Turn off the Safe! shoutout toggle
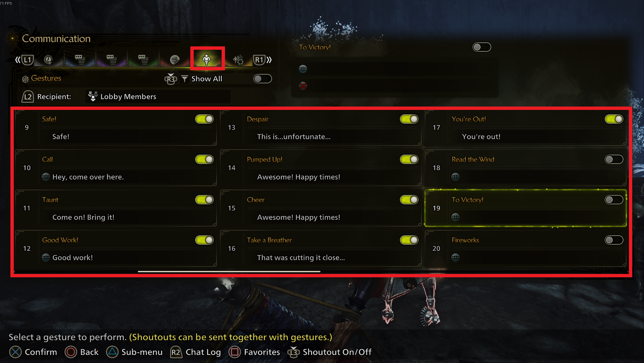 pyautogui.click(x=204, y=119)
